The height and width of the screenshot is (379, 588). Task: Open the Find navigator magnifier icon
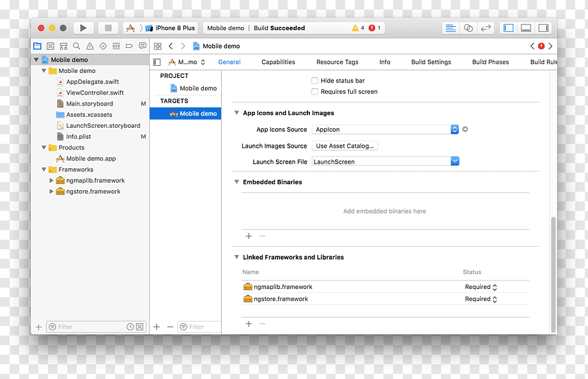[x=77, y=46]
